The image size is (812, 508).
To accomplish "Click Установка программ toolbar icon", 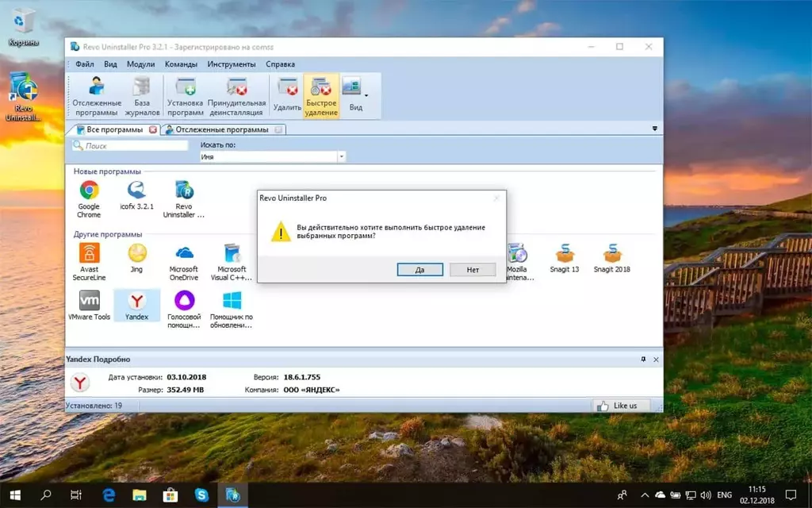I will 185,96.
